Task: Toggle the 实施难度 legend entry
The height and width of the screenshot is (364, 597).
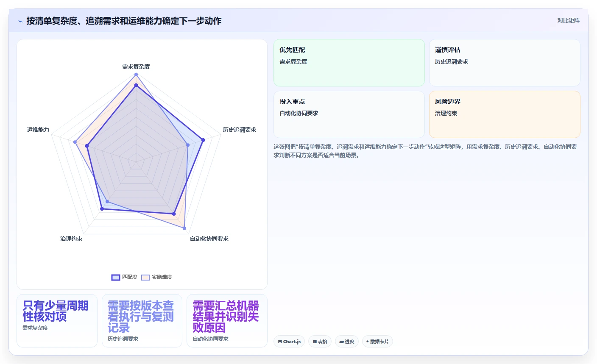Action: pyautogui.click(x=156, y=277)
